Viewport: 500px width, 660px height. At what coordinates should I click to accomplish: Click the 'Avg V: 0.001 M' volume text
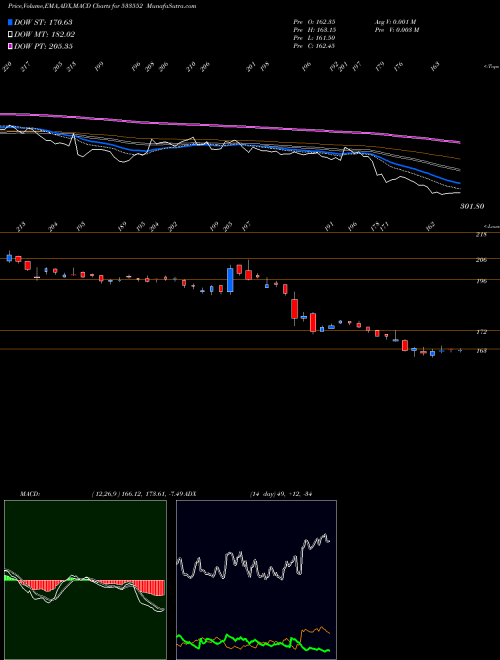pyautogui.click(x=395, y=22)
